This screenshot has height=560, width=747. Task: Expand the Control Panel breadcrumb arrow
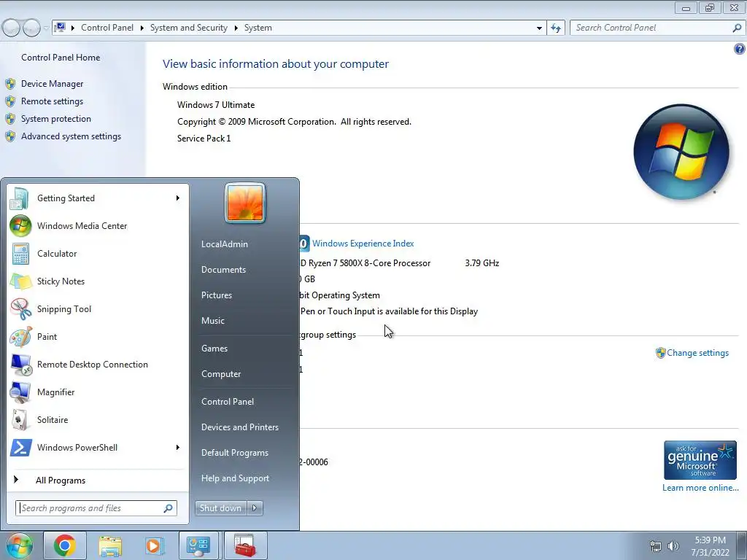pos(142,28)
